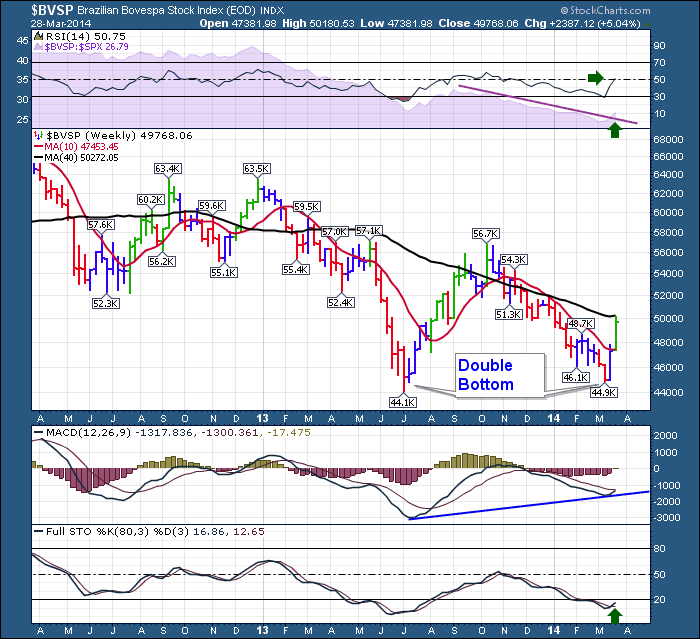Click the 60000 price axis label
700x639 pixels.
pyautogui.click(x=668, y=213)
